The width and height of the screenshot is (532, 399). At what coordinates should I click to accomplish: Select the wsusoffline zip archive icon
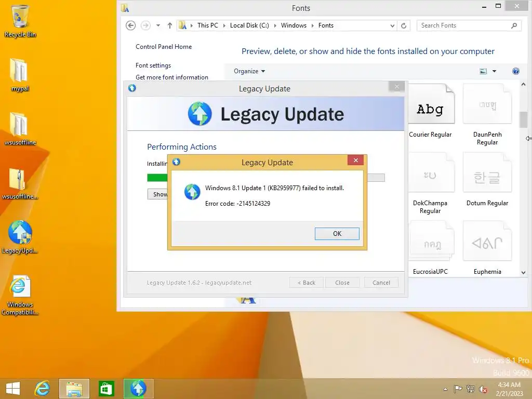(20, 183)
